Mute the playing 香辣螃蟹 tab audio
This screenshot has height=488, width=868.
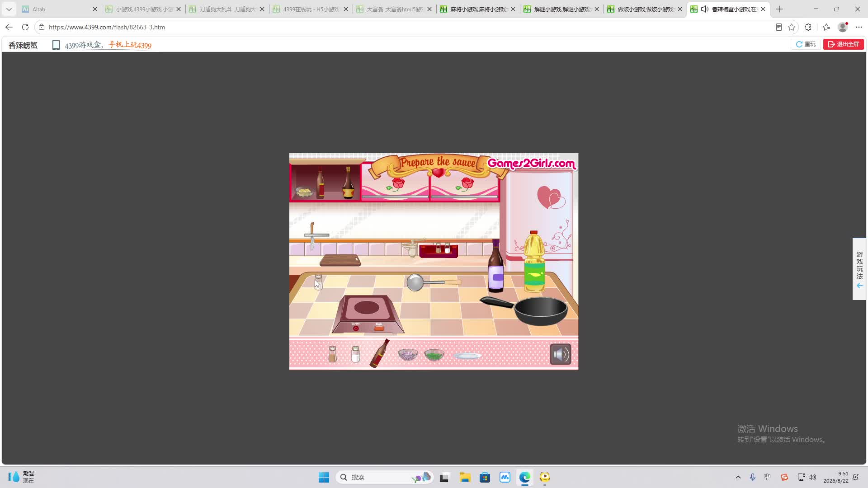click(704, 9)
